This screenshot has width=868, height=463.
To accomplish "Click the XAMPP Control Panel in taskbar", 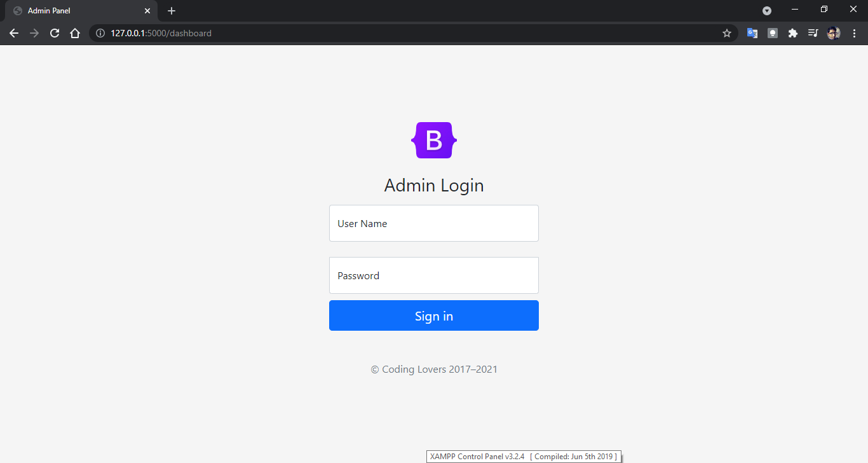I will tap(522, 456).
